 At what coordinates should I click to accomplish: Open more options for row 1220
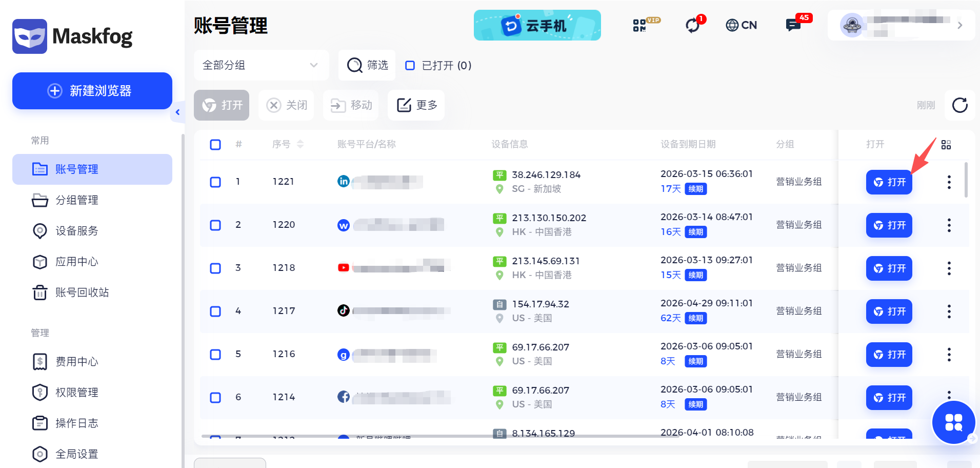pos(949,225)
